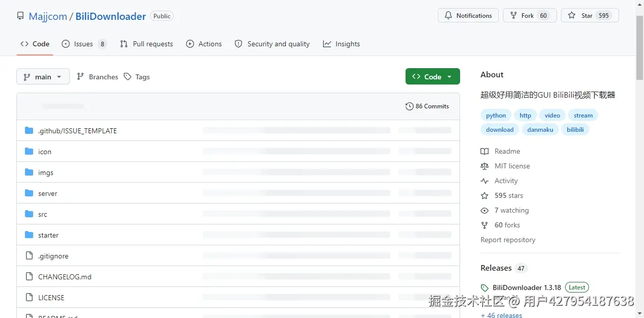Click the folder icon beside the icon folder
The image size is (644, 318).
coord(29,151)
